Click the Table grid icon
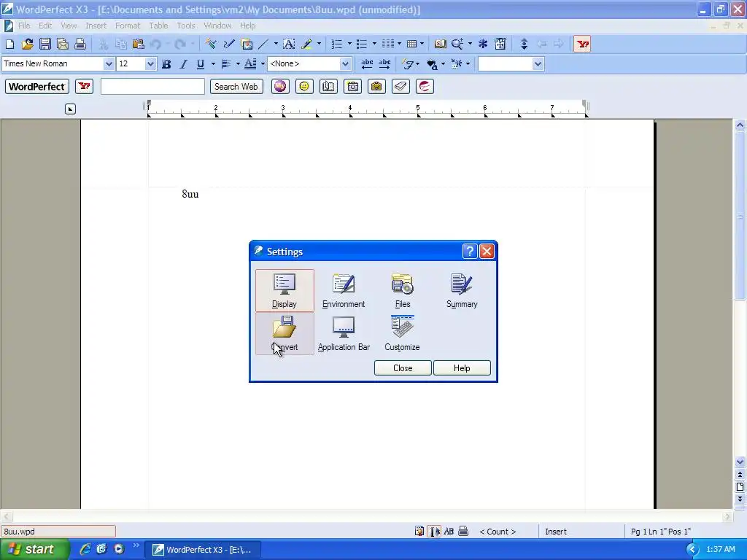This screenshot has height=560, width=747. pos(411,44)
